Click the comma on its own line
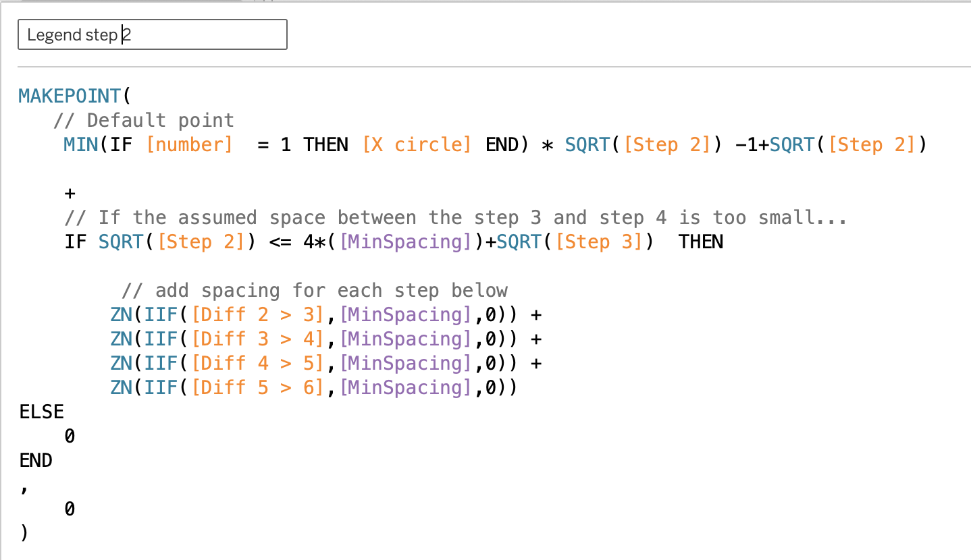Screen dimensions: 971x560 24,487
